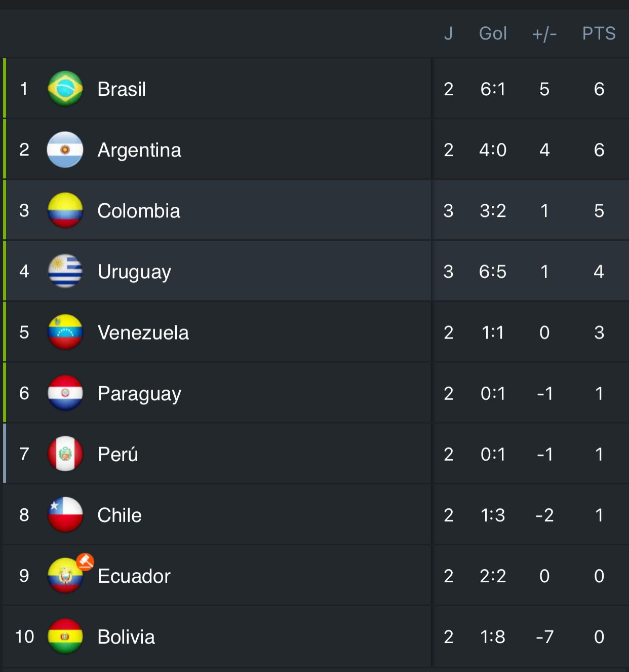Select the Ecuador team name

click(134, 576)
